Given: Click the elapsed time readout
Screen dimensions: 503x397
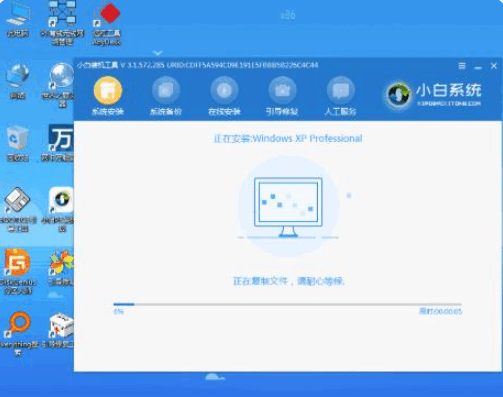Looking at the screenshot, I should [x=440, y=311].
